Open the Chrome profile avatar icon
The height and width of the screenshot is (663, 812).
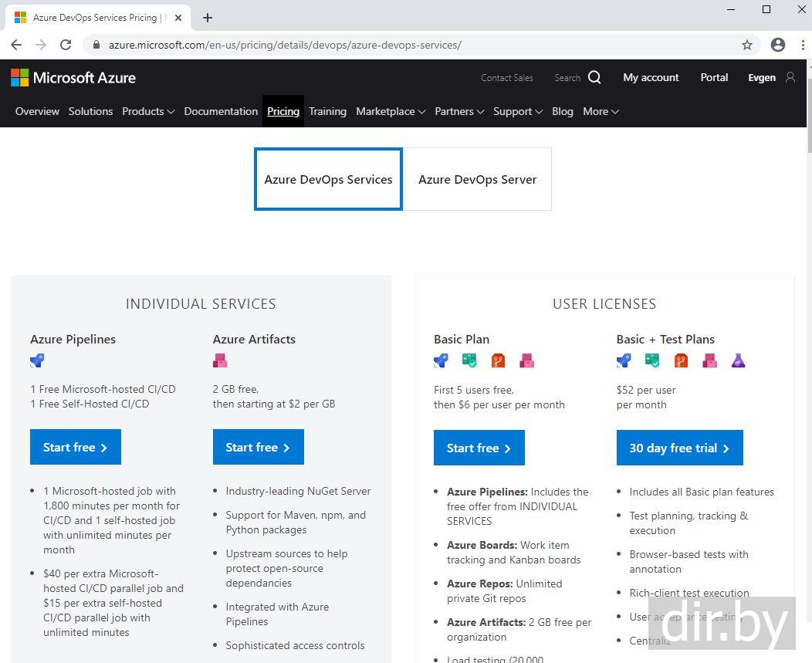pos(777,45)
